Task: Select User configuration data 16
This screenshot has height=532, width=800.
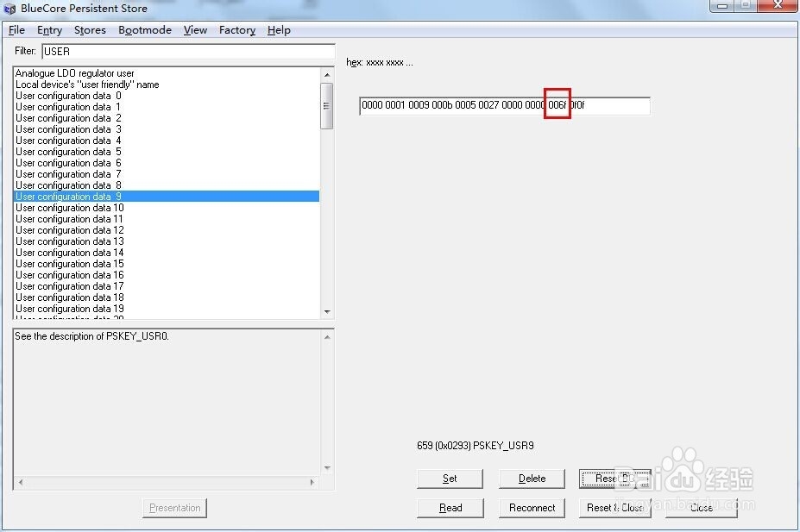Action: [x=167, y=275]
